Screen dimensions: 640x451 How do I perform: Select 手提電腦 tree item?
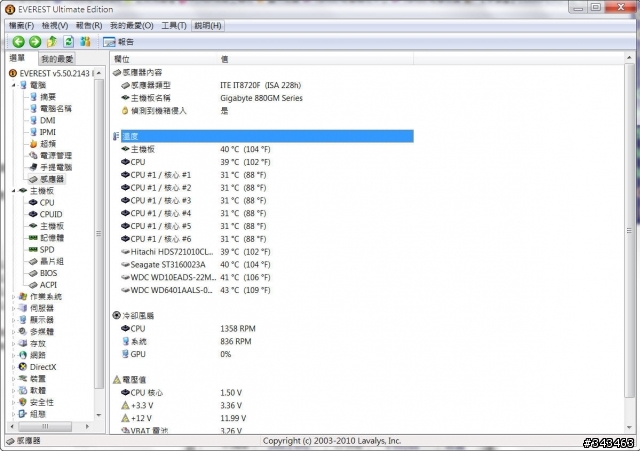coord(56,167)
